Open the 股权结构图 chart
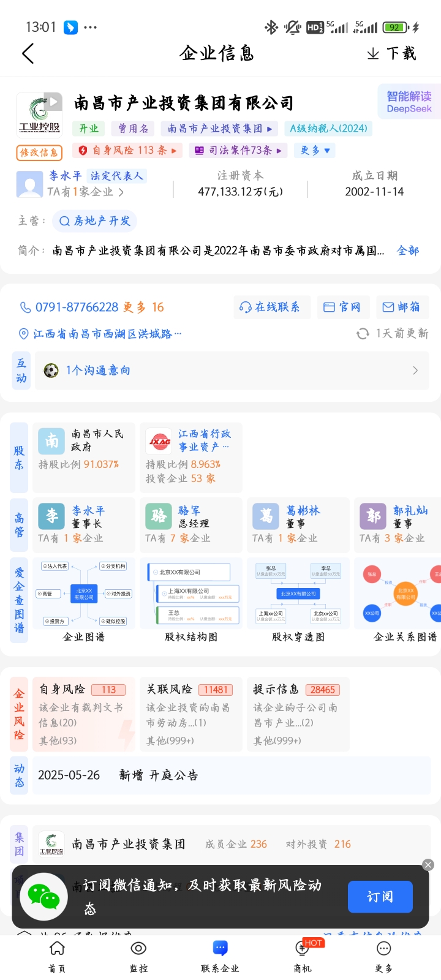Viewport: 441px width, 980px height. tap(191, 600)
